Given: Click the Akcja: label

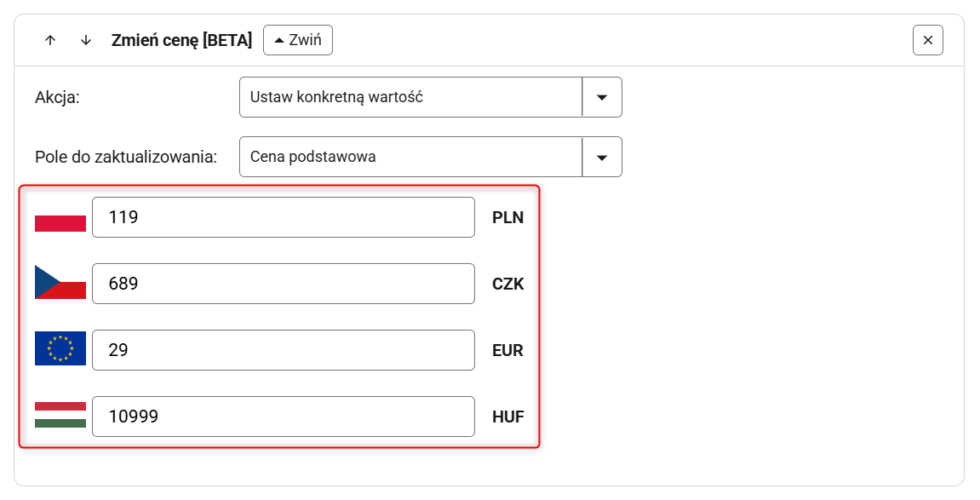Looking at the screenshot, I should (x=57, y=97).
